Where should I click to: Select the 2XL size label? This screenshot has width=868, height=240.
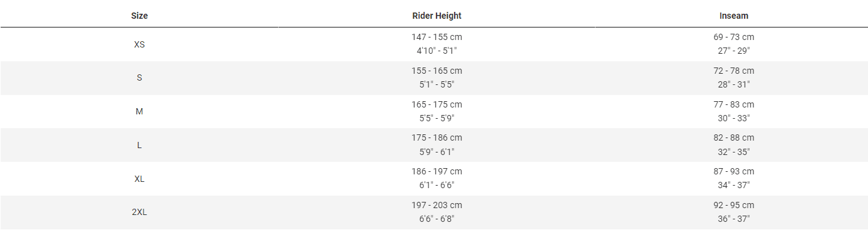[139, 212]
